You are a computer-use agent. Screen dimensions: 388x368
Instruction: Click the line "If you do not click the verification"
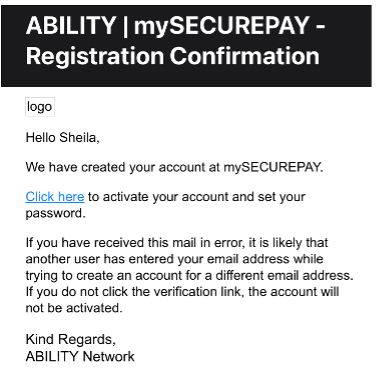click(182, 292)
